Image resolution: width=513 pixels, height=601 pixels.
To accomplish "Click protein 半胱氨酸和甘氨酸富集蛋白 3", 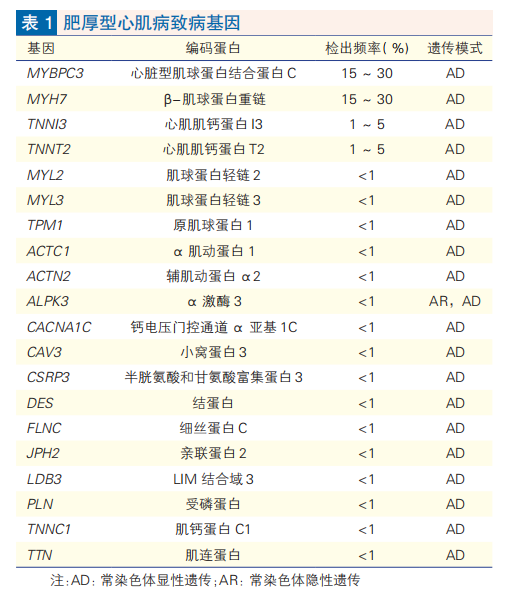I will click(x=214, y=377).
